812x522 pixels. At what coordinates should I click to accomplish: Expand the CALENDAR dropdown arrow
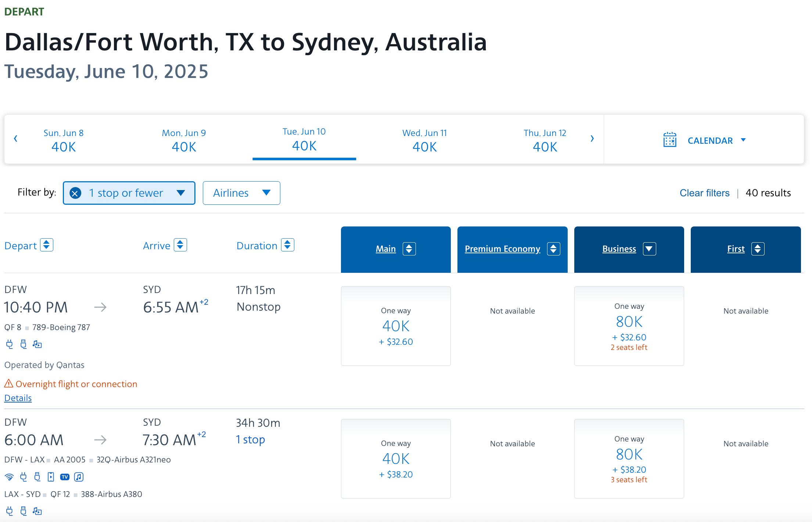tap(743, 140)
